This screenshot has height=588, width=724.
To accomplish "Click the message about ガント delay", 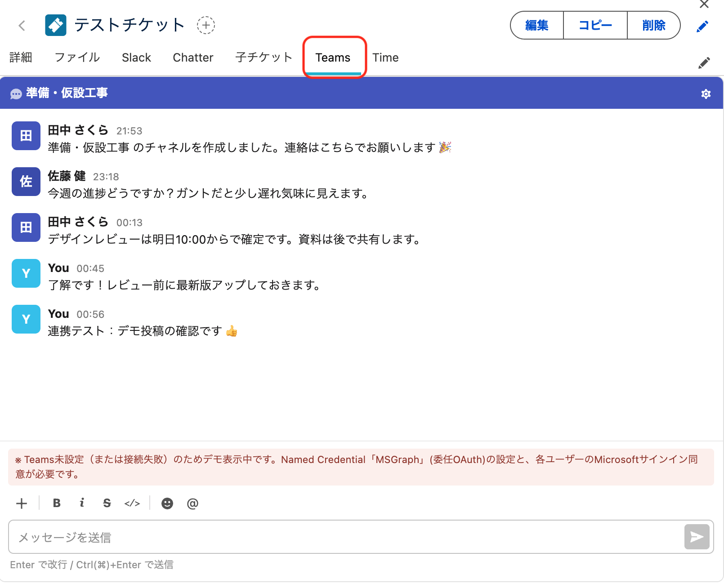I will [208, 194].
